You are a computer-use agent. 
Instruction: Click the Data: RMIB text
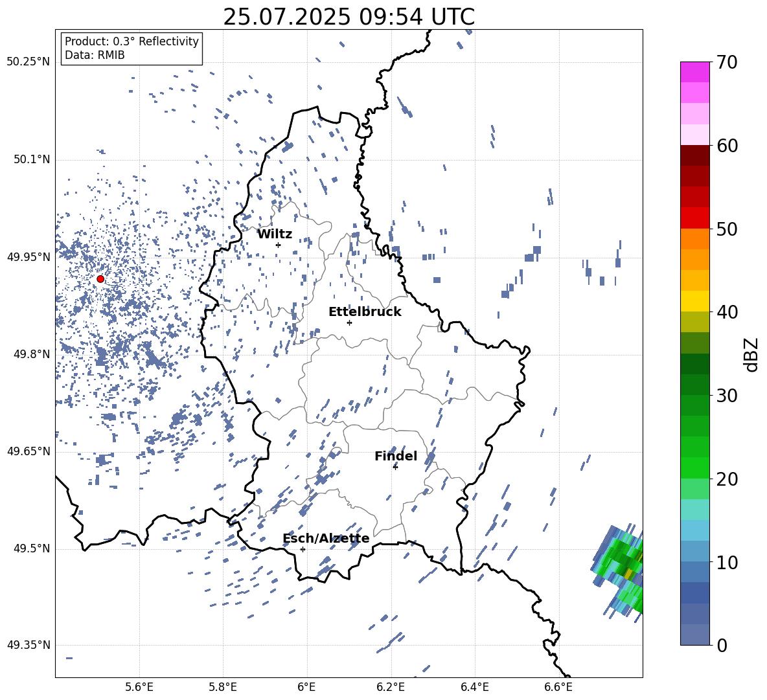coord(95,55)
